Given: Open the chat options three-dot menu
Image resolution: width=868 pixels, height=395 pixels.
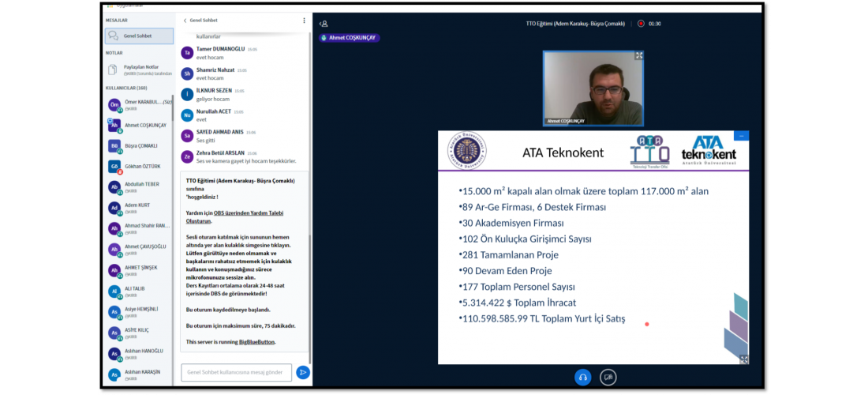Looking at the screenshot, I should 304,21.
